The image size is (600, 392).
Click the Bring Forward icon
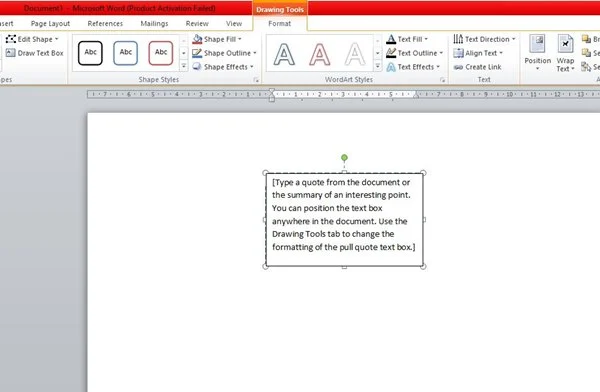[586, 39]
